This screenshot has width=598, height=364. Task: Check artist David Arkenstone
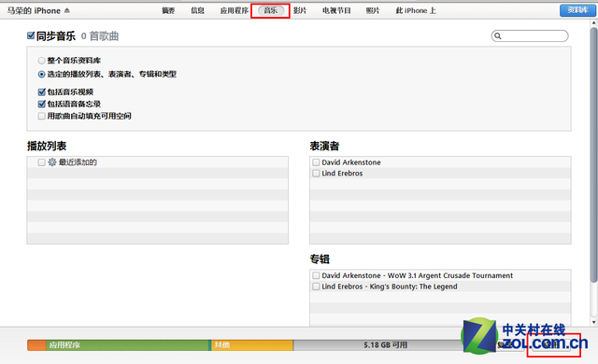pyautogui.click(x=316, y=162)
